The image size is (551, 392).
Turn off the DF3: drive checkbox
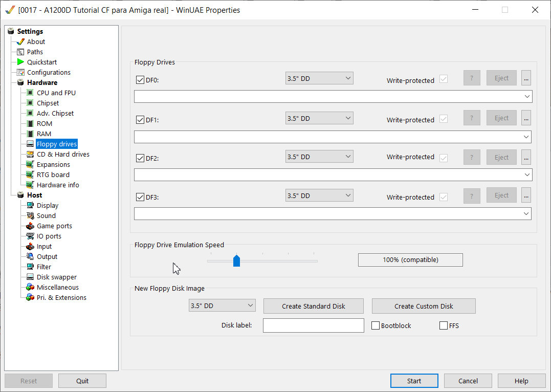pyautogui.click(x=140, y=197)
